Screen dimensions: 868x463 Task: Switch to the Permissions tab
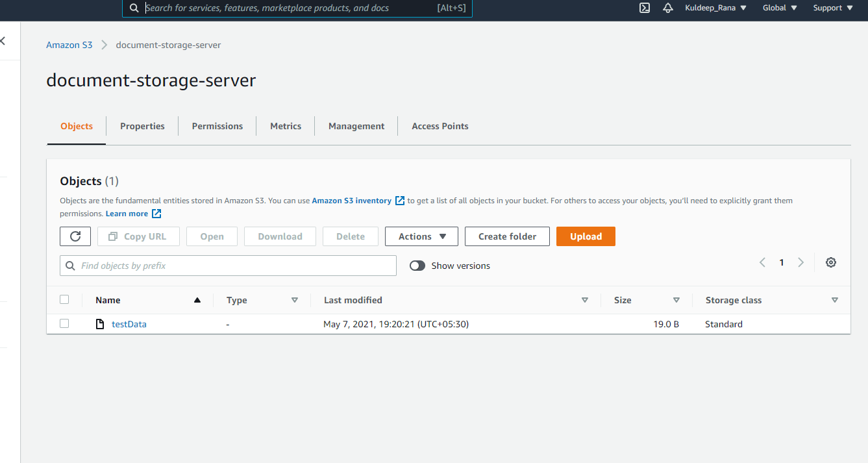tap(217, 125)
